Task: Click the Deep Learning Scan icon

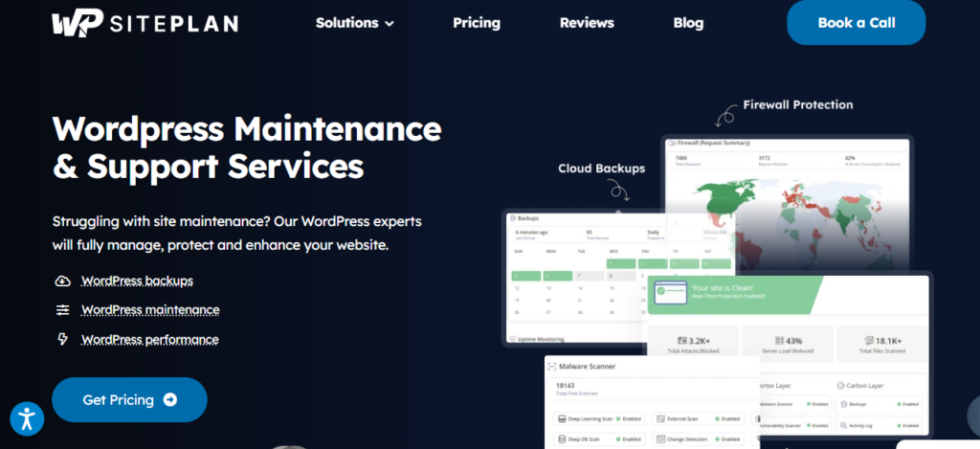Action: (x=562, y=418)
